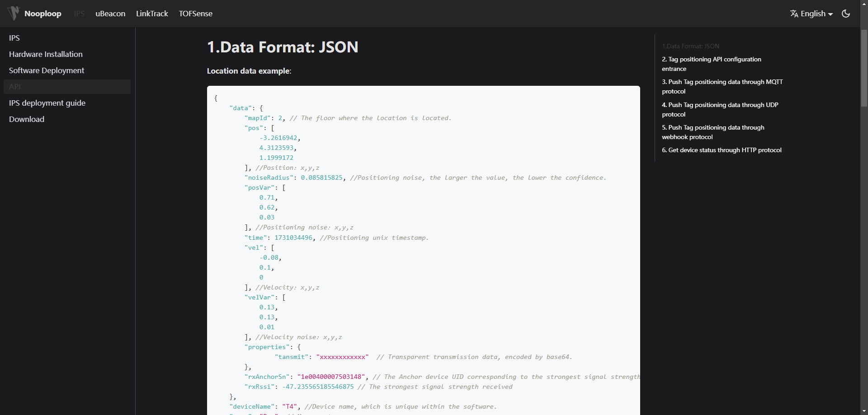
Task: Click the -0.08 velocity value
Action: pos(269,257)
